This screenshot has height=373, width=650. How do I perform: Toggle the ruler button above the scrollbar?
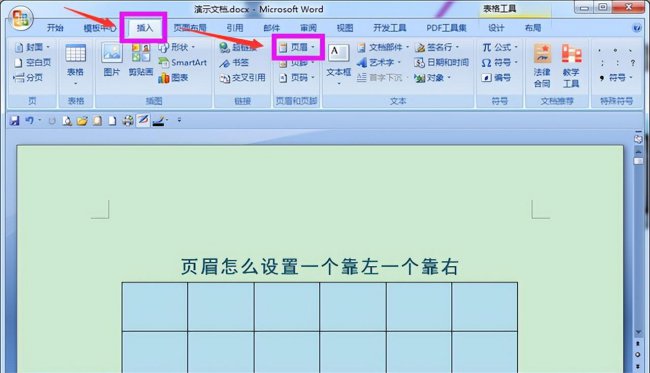pyautogui.click(x=638, y=138)
